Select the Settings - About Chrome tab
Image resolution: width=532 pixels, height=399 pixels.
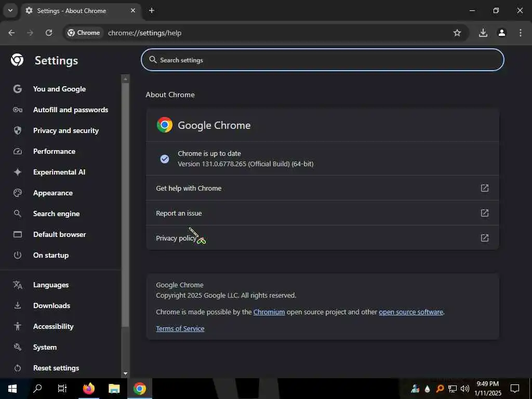click(x=80, y=11)
